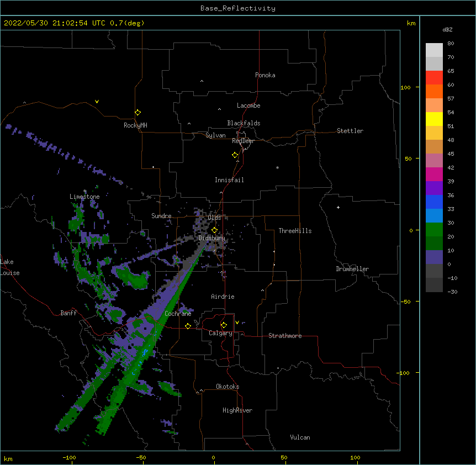Click the y-axis -50 km tick label

[405, 302]
